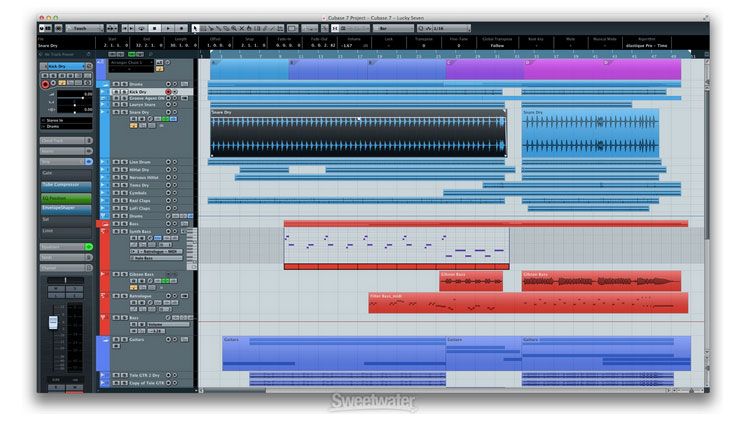Toggle record enable in the inspector

45,85
